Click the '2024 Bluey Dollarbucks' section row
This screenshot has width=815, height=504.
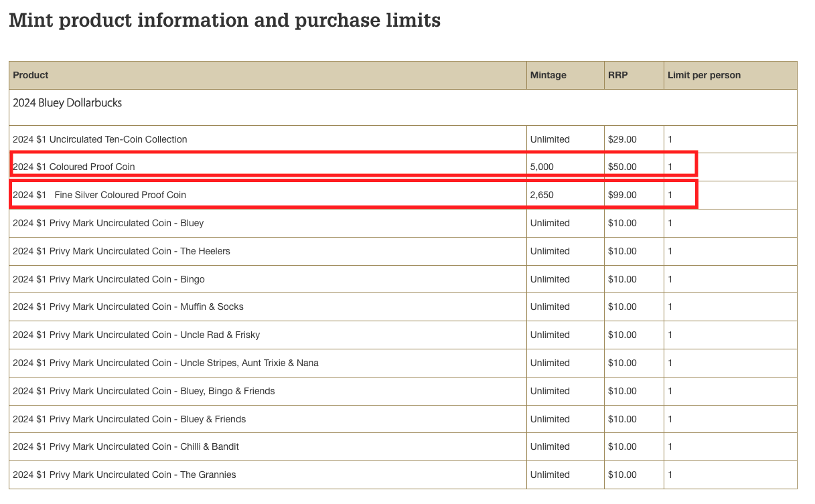point(402,107)
